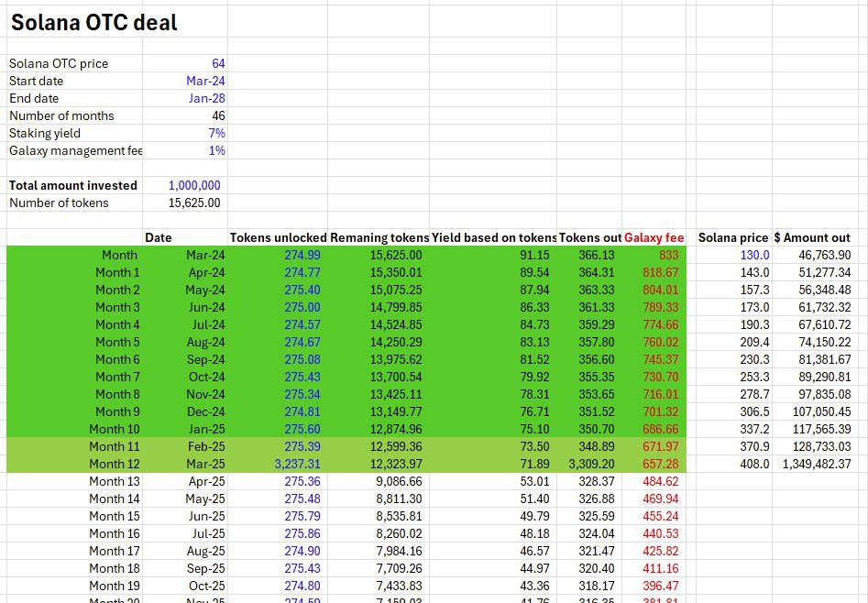Select the 'Month 13' row label
Viewport: 868px width, 603px height.
point(114,482)
